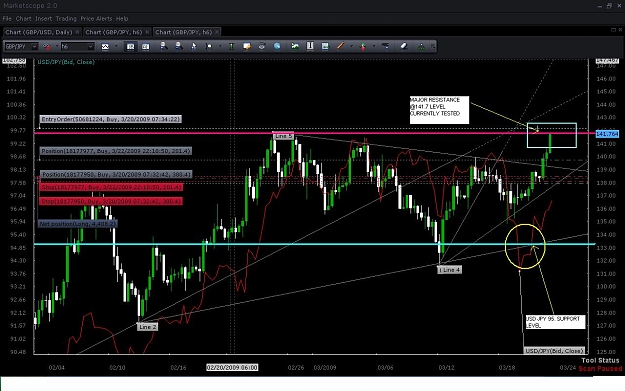Click the Net position(Long) label

pyautogui.click(x=78, y=224)
